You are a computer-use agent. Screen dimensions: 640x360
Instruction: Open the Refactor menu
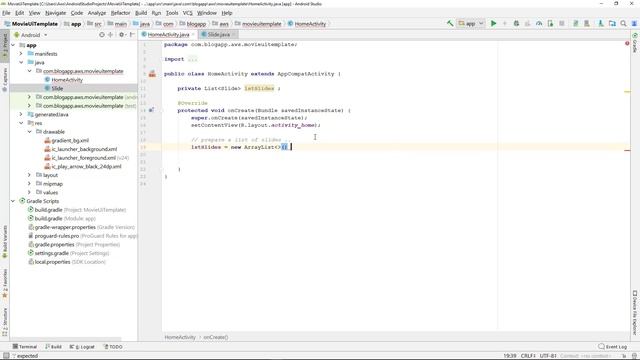(x=120, y=13)
